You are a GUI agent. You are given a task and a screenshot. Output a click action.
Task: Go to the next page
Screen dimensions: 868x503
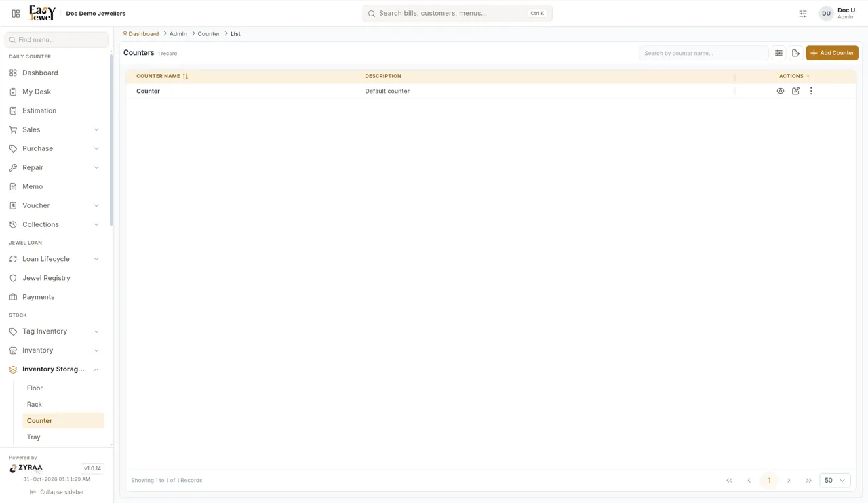pos(789,480)
